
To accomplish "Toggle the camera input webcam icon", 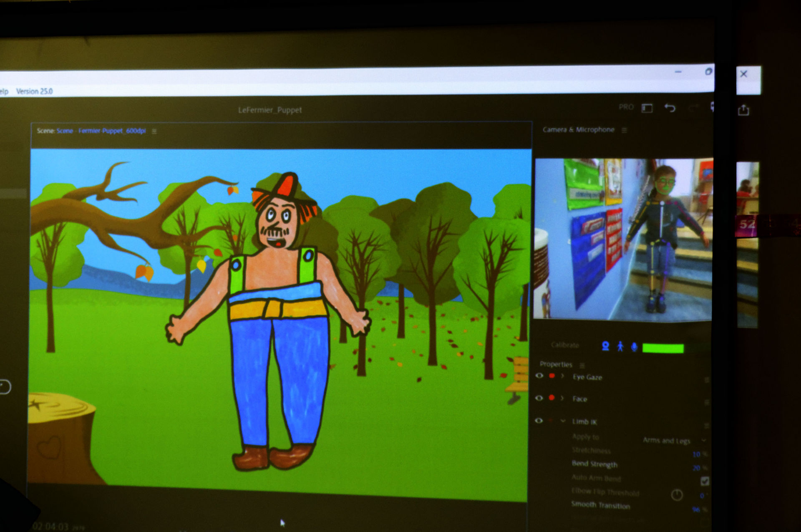I will tap(605, 346).
